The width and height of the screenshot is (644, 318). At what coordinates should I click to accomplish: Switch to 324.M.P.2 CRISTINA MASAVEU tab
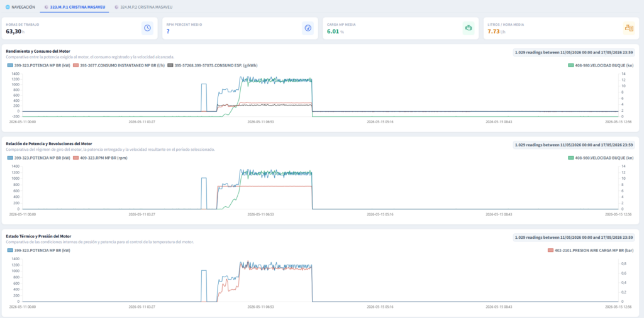(x=143, y=8)
